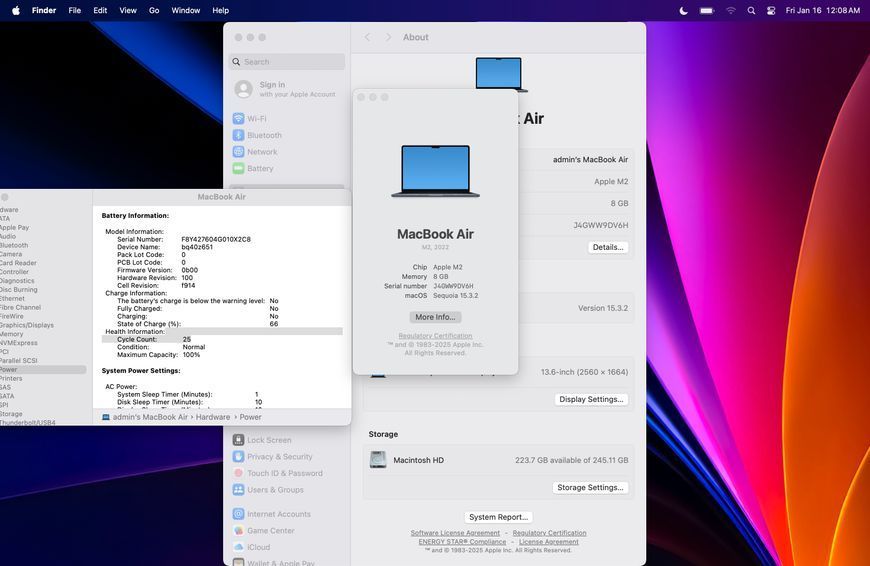870x566 pixels.
Task: Click the admin's MacBook Air name field
Action: click(590, 159)
